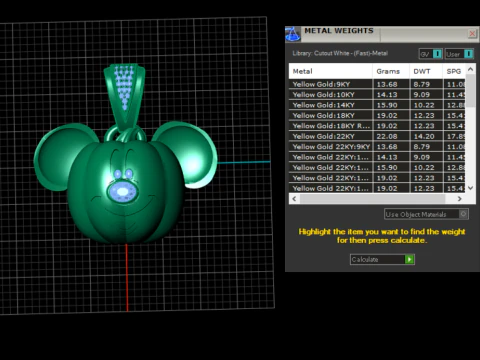Select the Yellow Gold 22KY:9KY row

tap(377, 147)
